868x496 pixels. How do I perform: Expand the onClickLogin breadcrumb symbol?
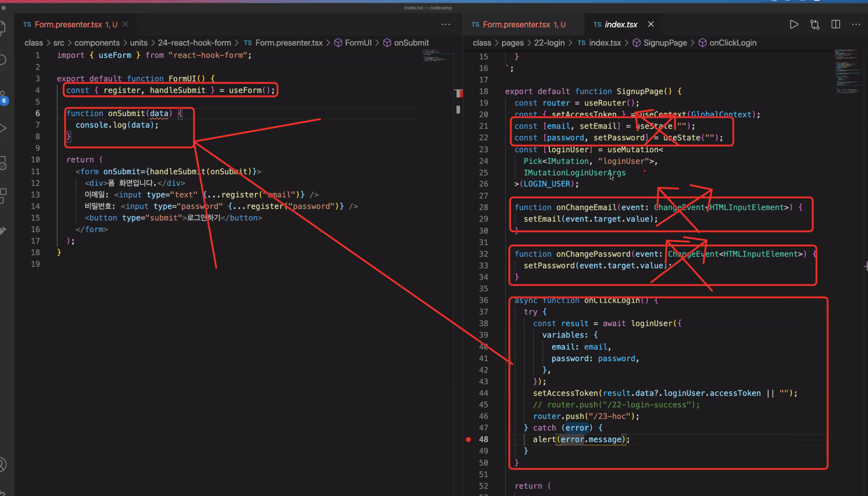(x=732, y=43)
